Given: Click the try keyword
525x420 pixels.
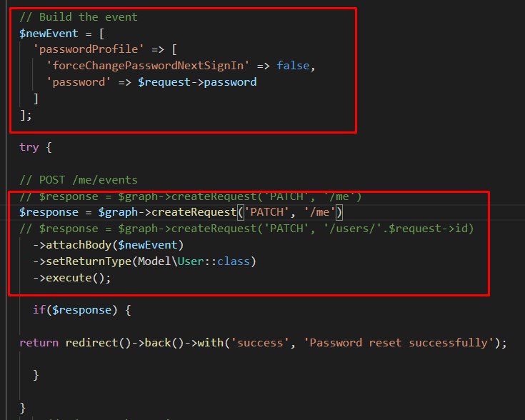Looking at the screenshot, I should (29, 147).
